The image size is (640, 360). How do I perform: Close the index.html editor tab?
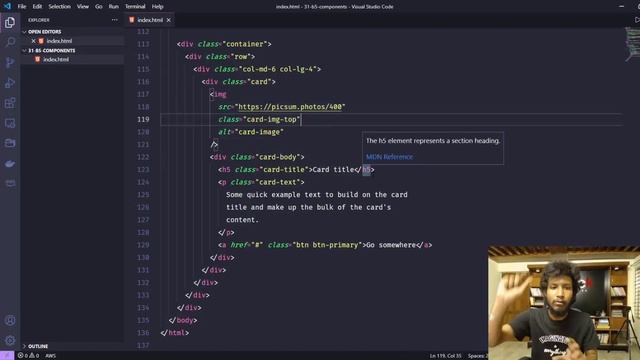169,20
